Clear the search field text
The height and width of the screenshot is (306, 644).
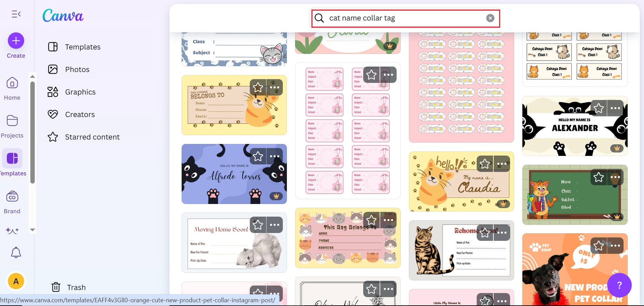pyautogui.click(x=490, y=18)
